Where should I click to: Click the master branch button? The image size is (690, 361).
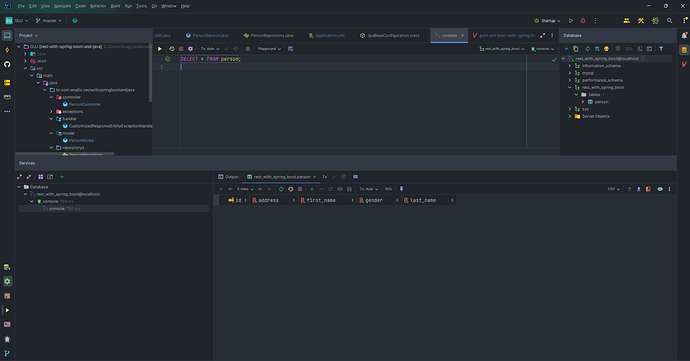point(49,21)
